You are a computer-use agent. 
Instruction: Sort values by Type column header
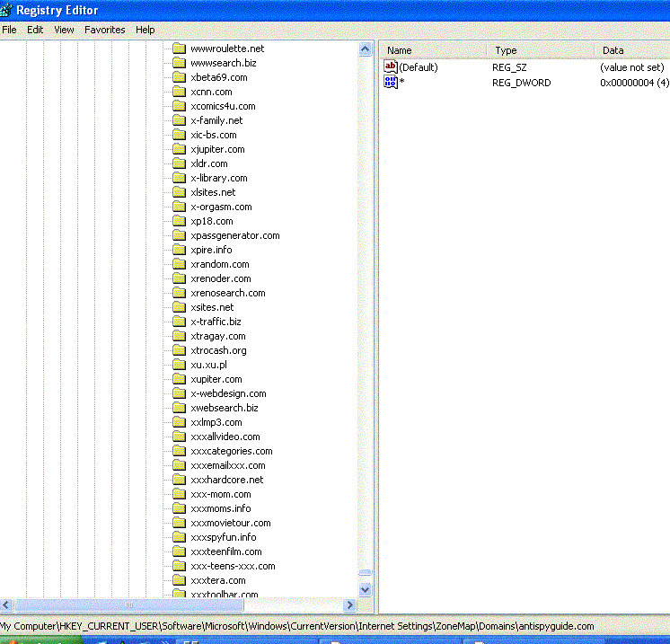(x=541, y=50)
